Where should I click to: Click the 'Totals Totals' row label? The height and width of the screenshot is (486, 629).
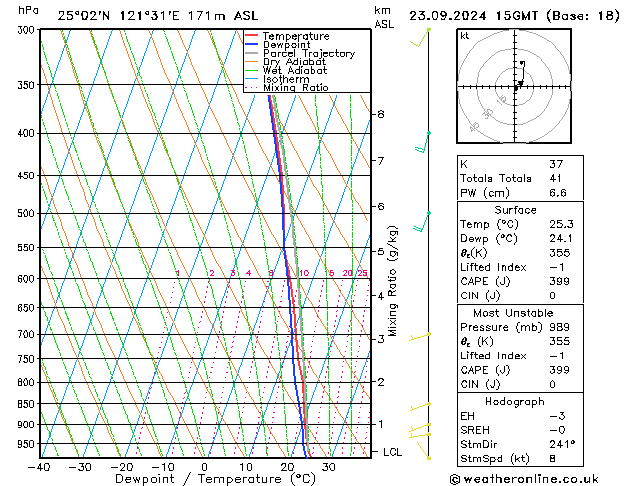tap(496, 178)
